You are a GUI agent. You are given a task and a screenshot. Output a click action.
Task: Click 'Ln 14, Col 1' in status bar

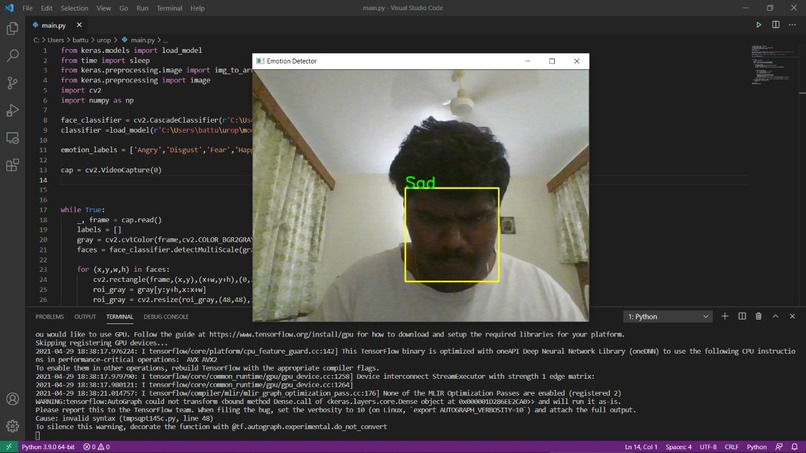(x=641, y=447)
